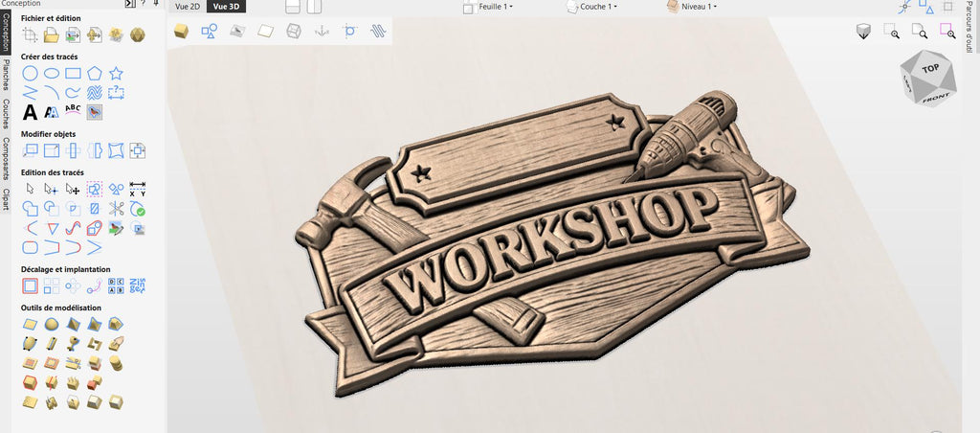
Task: Open the Clipart side tab
Action: (x=6, y=199)
